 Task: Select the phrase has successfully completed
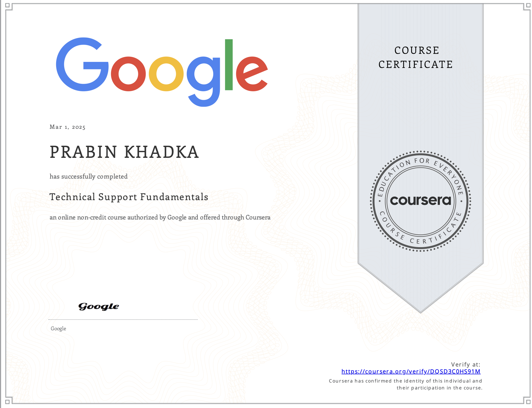point(88,176)
